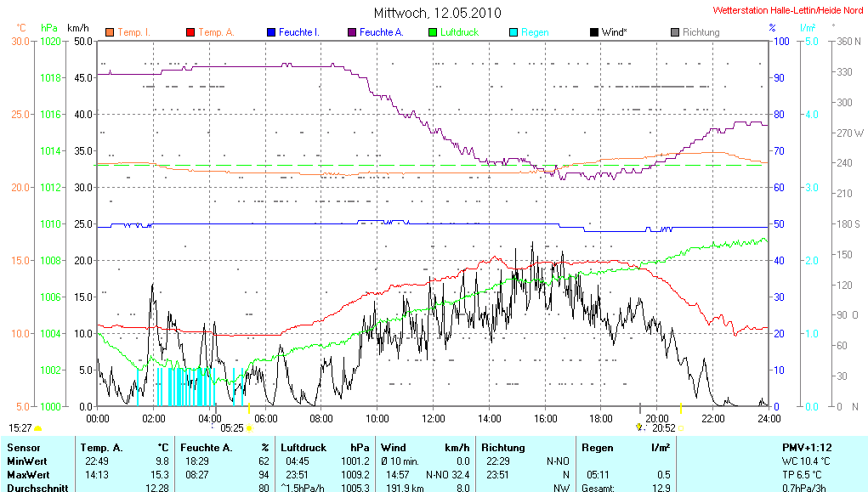
Task: Click the sun icon beside 15:27
Action: 38,428
